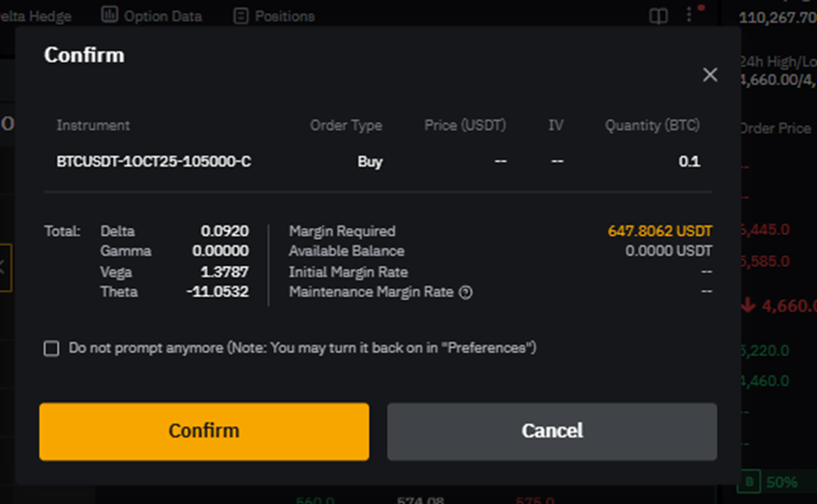
Task: Switch to the Option Data tab
Action: click(x=163, y=15)
